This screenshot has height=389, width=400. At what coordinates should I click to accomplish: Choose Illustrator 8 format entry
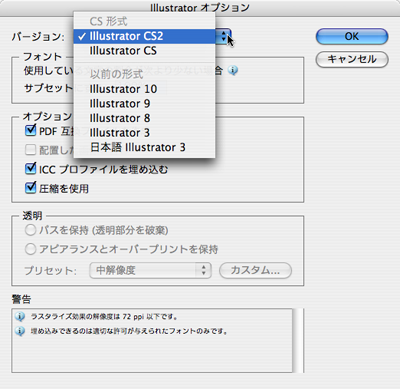[x=144, y=118]
